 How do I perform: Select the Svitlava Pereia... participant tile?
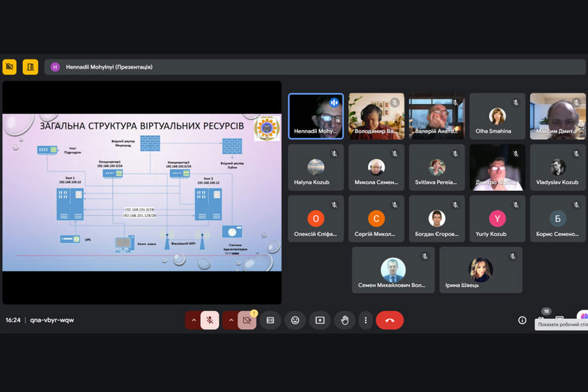437,168
